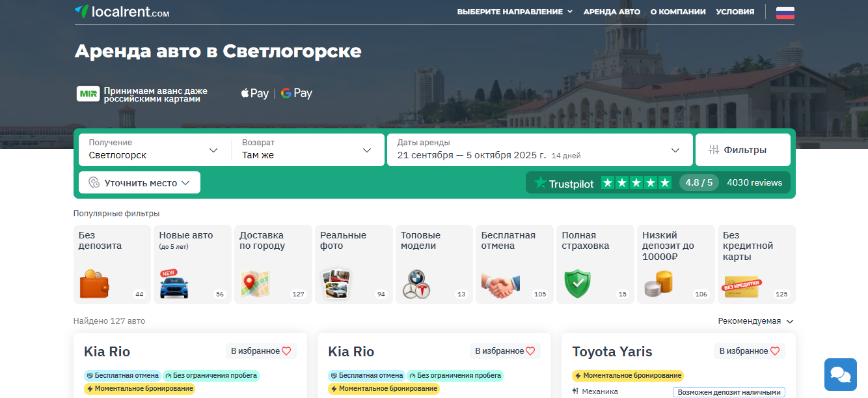Viewport: 868px width, 398px height.
Task: Click the Аренда авто navigation link
Action: coord(612,12)
